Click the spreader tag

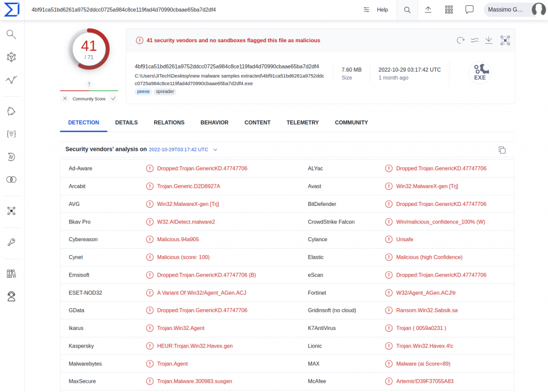click(165, 91)
